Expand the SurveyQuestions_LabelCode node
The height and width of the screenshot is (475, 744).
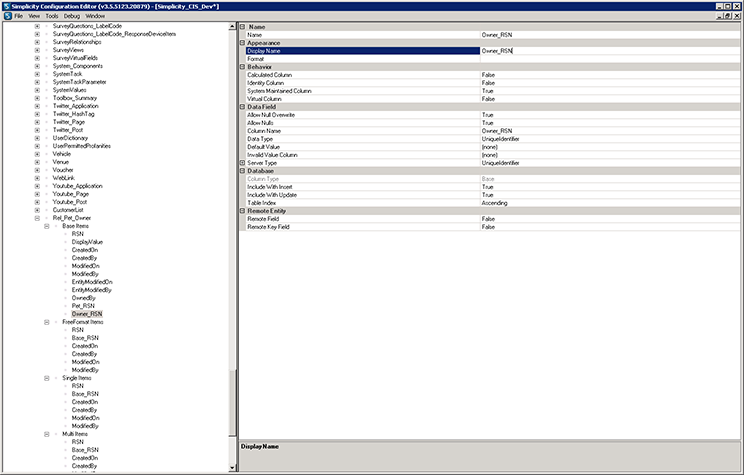click(x=37, y=26)
